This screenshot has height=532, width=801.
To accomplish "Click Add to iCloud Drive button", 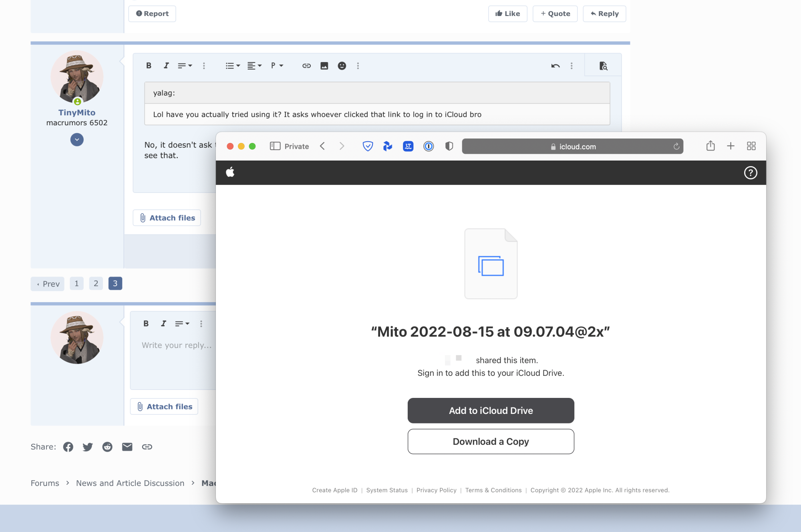I will [x=491, y=411].
